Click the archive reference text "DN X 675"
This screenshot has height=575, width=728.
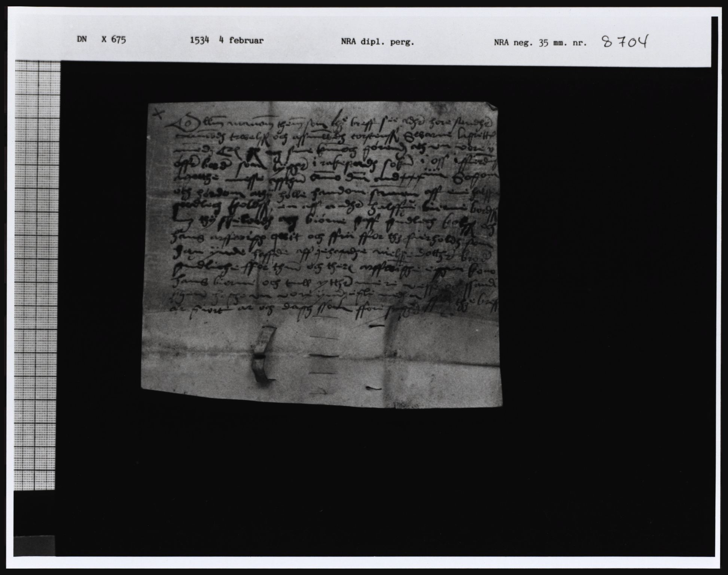pos(101,40)
